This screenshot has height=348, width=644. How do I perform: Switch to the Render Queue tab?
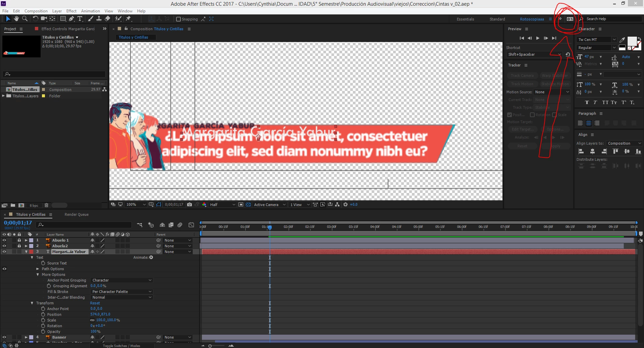pyautogui.click(x=76, y=214)
